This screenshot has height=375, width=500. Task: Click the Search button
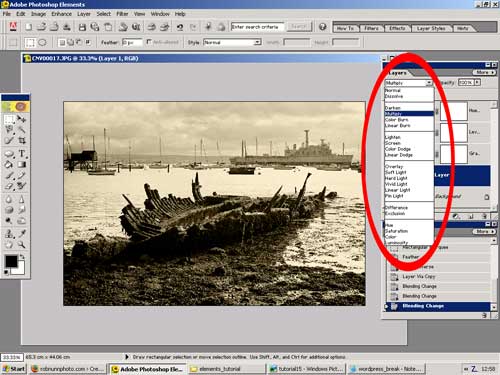tap(299, 27)
